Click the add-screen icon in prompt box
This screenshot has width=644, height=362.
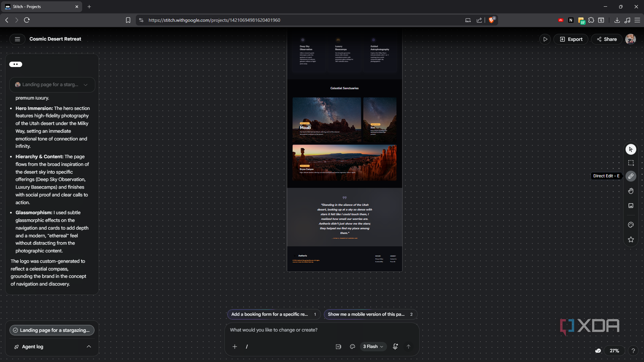tap(338, 346)
